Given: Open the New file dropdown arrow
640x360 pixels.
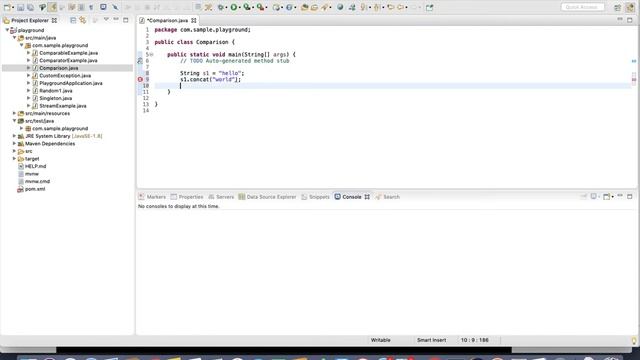Looking at the screenshot, I should [x=13, y=8].
